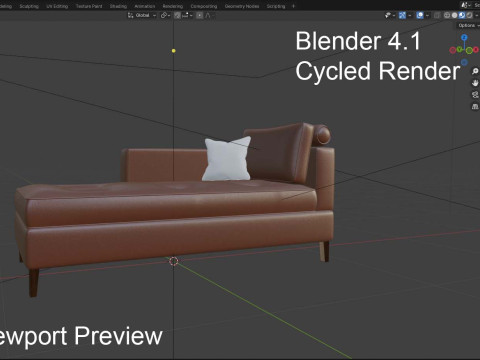Select wireframe viewport shading

tap(447, 15)
